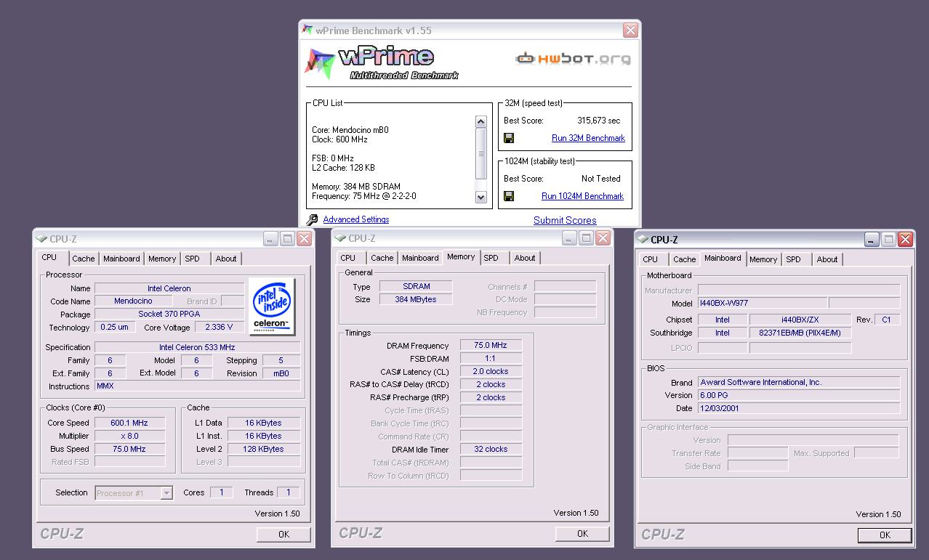Image resolution: width=929 pixels, height=560 pixels.
Task: Click the CPU-Z title icon in the Mainboard window
Action: pos(643,240)
